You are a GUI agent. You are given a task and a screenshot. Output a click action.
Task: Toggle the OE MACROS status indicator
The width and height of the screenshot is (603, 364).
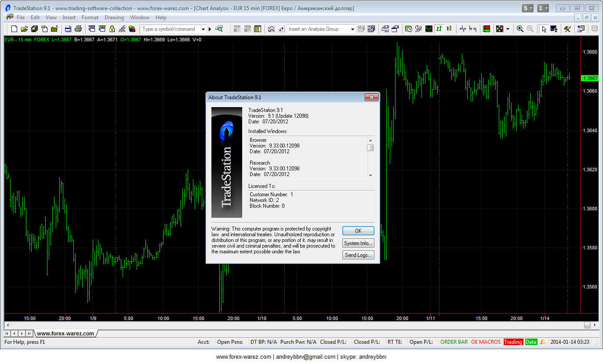pos(485,342)
